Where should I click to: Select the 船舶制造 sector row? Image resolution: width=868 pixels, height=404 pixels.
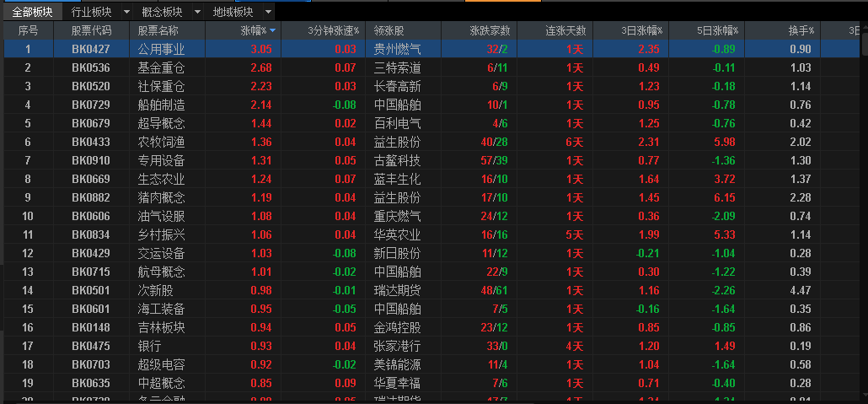coord(431,105)
